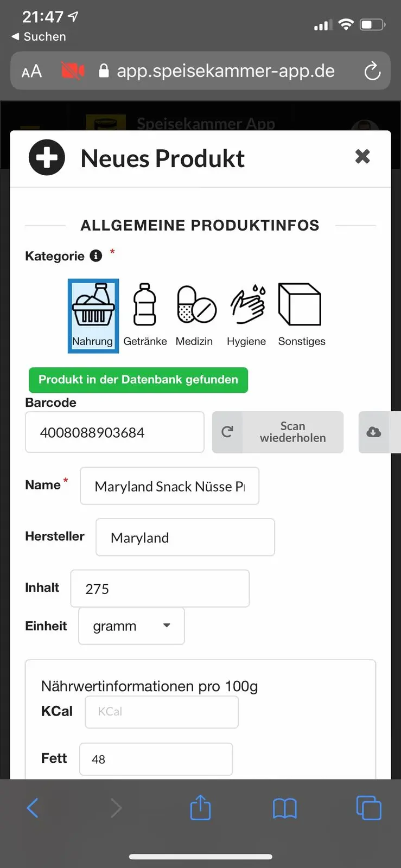Open Safari reader text size AA menu
The image size is (401, 868).
[x=31, y=71]
